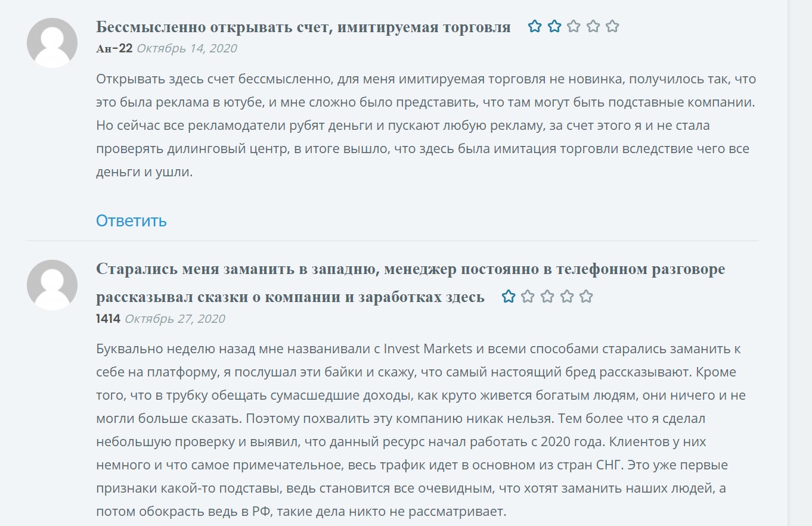
Task: Click fourth star in 1414 review rating
Action: [566, 297]
